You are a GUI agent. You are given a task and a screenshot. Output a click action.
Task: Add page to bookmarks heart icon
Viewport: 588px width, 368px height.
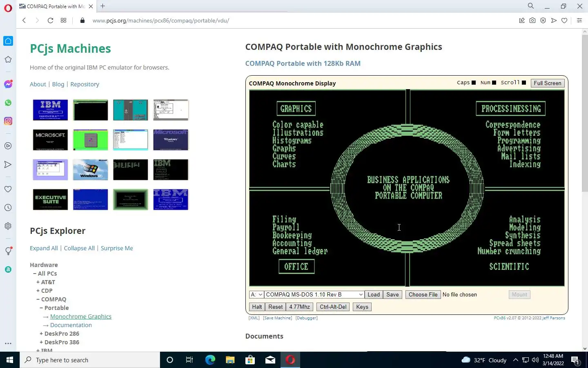[564, 20]
